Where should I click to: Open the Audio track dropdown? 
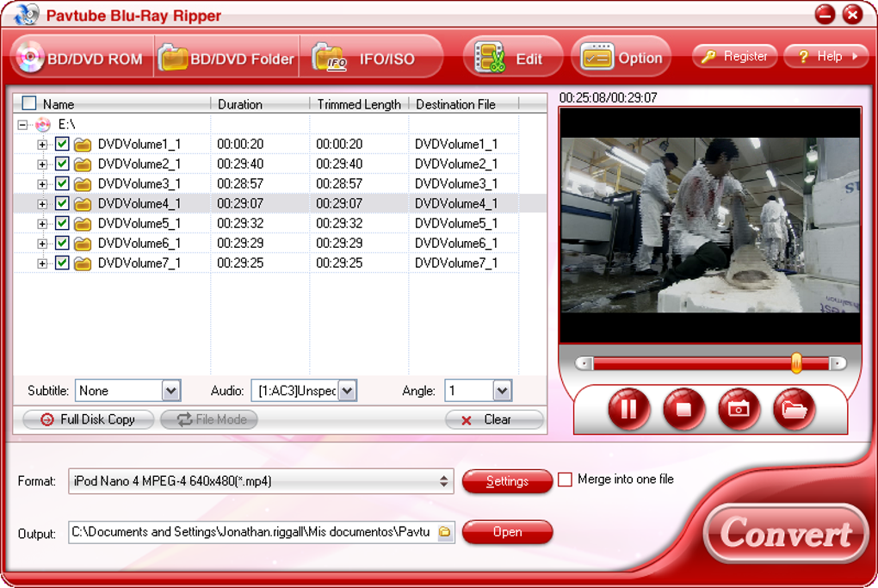[x=347, y=391]
